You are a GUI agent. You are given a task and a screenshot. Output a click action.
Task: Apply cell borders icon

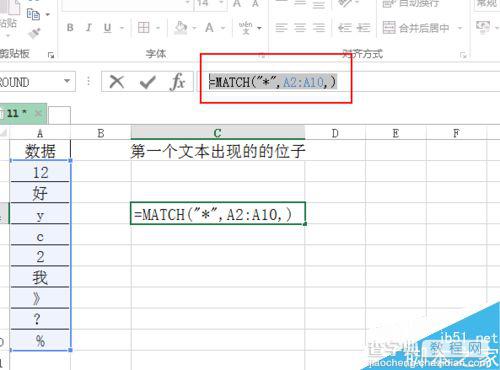tap(144, 28)
